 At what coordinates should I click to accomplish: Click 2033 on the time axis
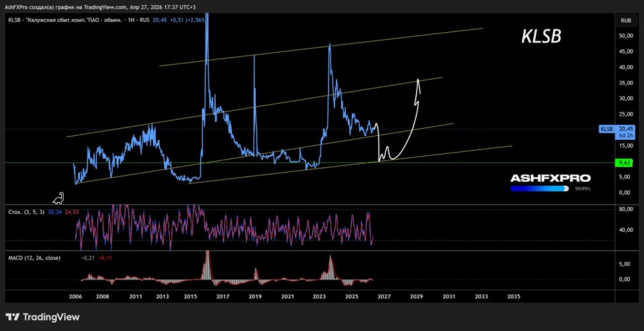point(481,296)
